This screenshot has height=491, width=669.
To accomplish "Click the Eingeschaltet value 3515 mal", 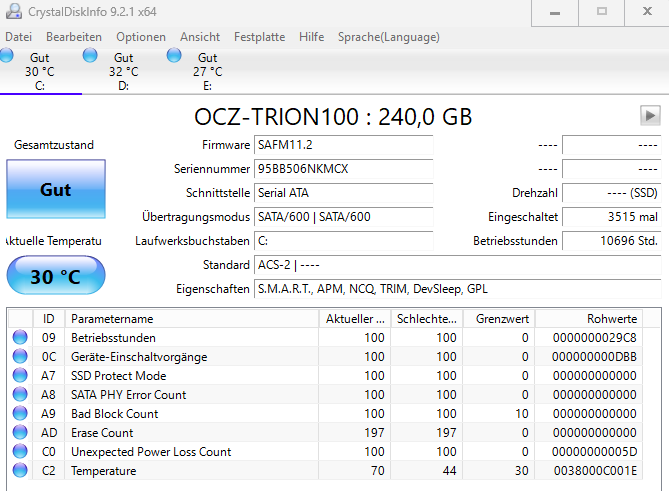I will pyautogui.click(x=612, y=217).
